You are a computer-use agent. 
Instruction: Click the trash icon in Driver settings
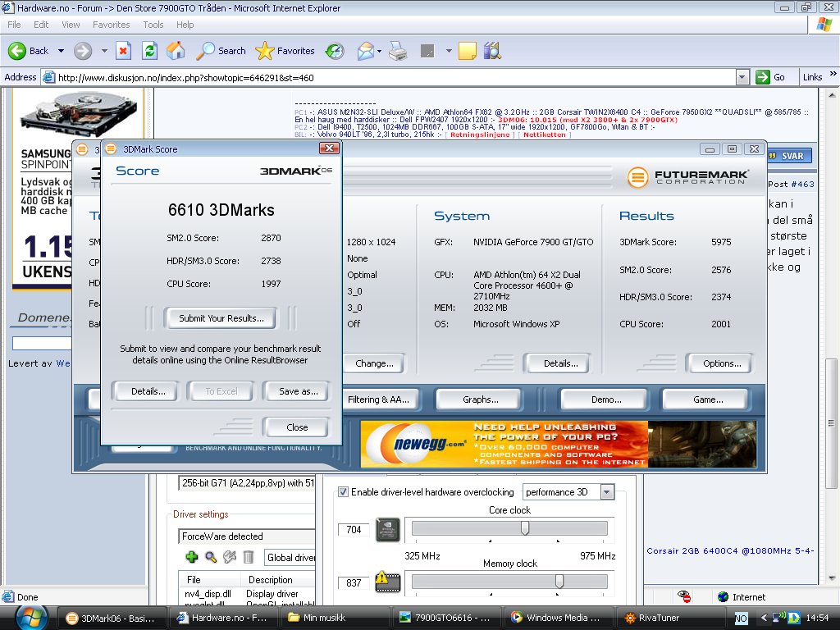click(x=249, y=557)
